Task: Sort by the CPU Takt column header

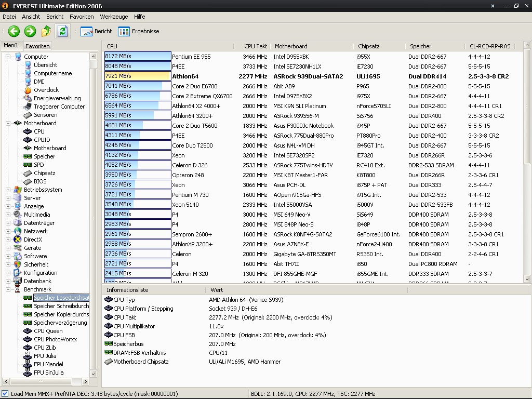Action: point(252,46)
